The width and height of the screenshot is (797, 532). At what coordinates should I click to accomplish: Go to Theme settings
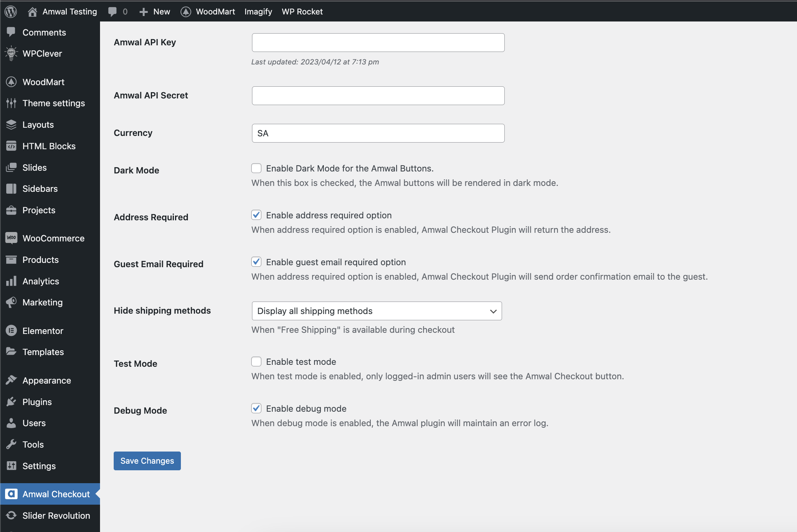pos(54,103)
